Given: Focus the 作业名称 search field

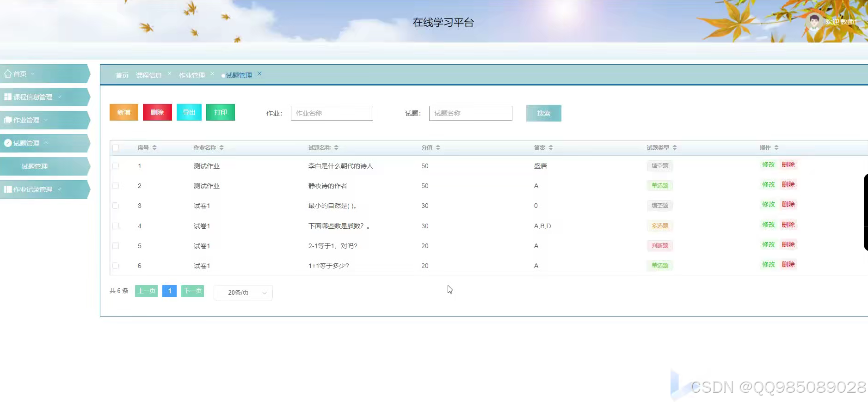Looking at the screenshot, I should tap(332, 113).
